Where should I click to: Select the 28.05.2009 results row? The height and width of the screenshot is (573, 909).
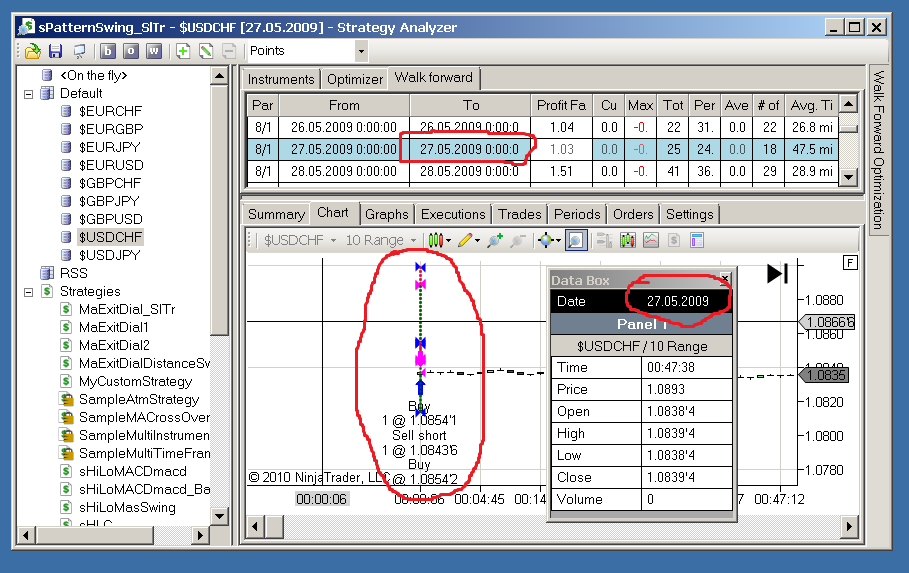pyautogui.click(x=543, y=172)
